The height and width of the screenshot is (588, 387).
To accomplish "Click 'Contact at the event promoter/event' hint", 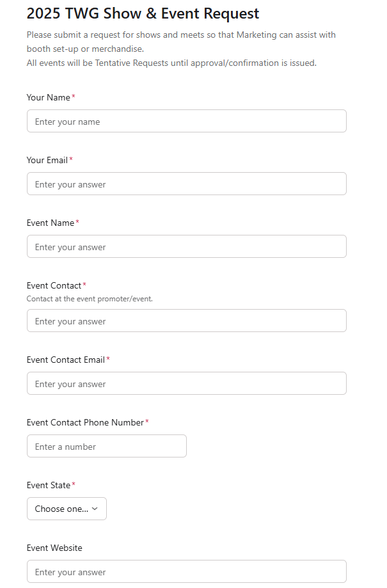I will point(90,299).
